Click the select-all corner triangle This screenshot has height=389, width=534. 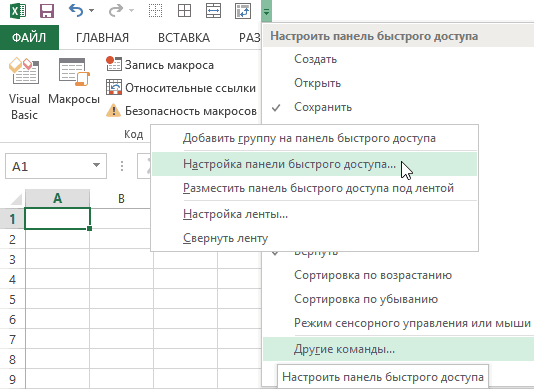coord(15,199)
